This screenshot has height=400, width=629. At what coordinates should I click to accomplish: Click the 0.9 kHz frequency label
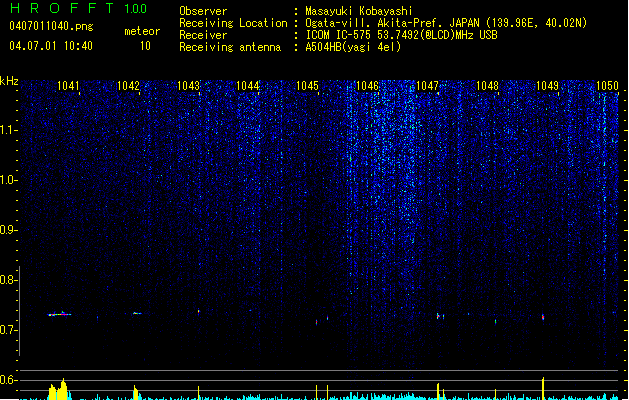[8, 230]
